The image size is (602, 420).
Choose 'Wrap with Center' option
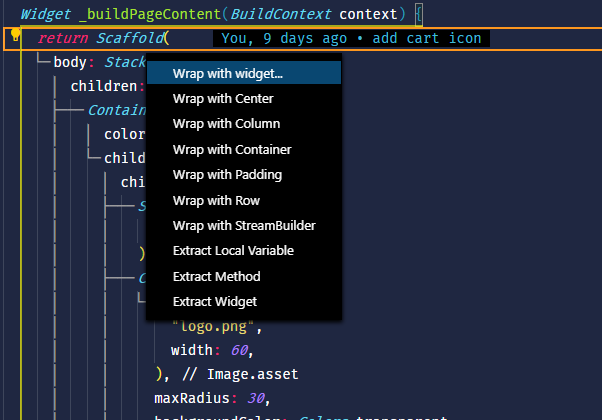tap(244, 99)
